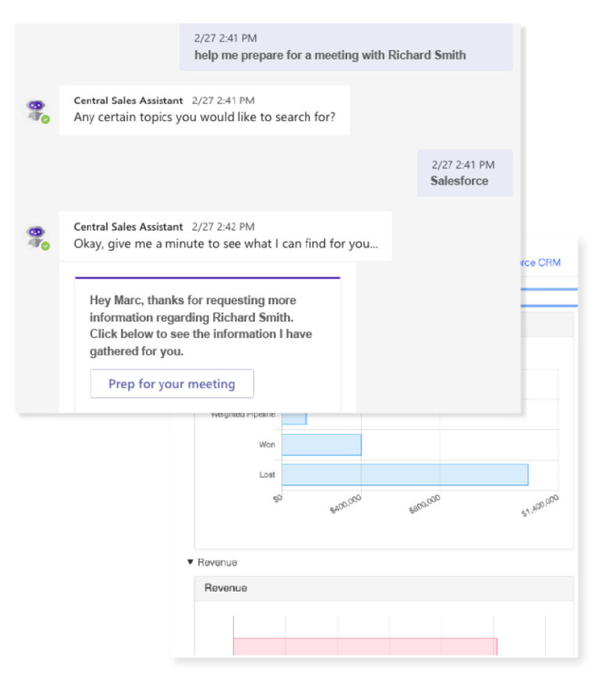Click the Weighted Pipeline bar
The image size is (599, 700).
click(x=294, y=417)
